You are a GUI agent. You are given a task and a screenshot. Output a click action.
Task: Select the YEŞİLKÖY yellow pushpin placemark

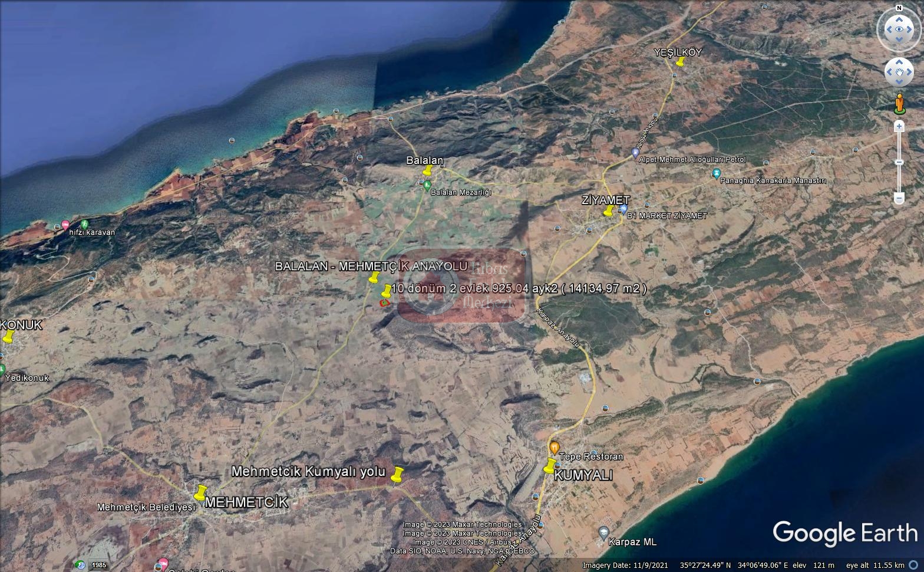680,61
